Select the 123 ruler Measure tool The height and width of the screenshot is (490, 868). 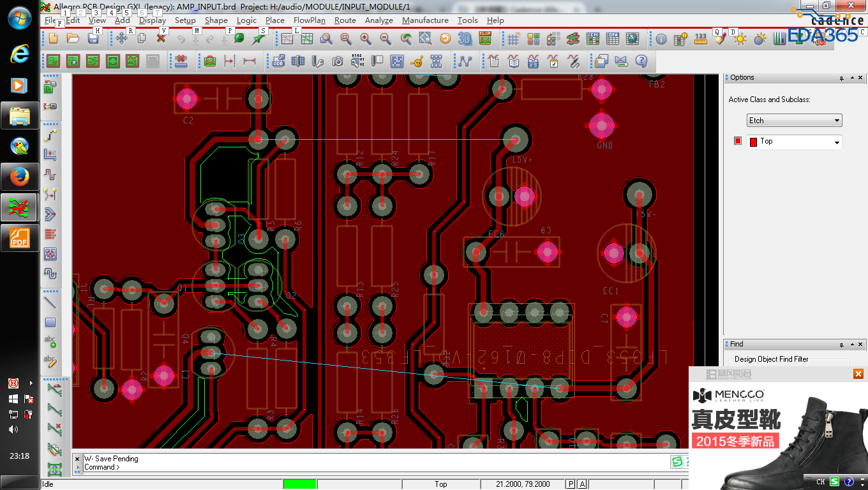click(x=700, y=39)
